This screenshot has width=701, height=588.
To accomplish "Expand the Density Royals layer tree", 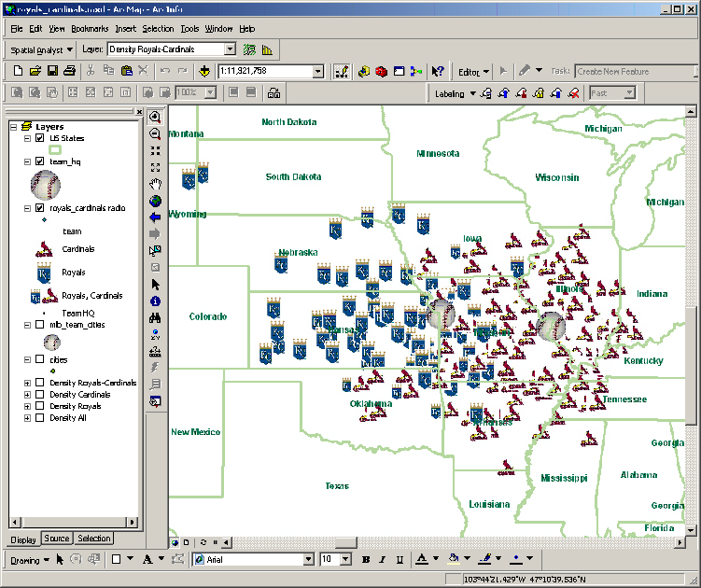I will [27, 406].
